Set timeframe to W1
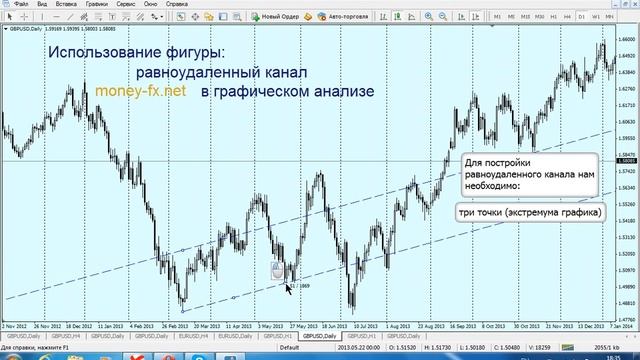The width and height of the screenshot is (640, 360). pyautogui.click(x=596, y=17)
